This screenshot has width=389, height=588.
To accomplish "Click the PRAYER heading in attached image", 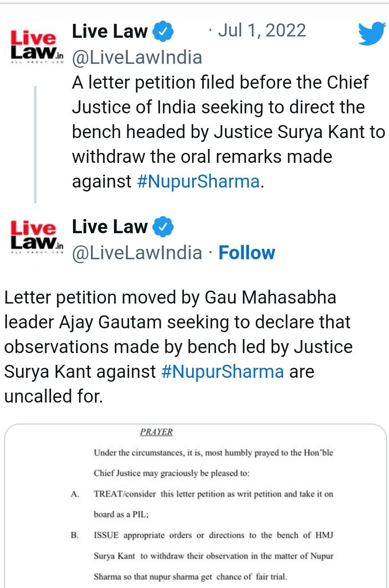I will click(156, 432).
